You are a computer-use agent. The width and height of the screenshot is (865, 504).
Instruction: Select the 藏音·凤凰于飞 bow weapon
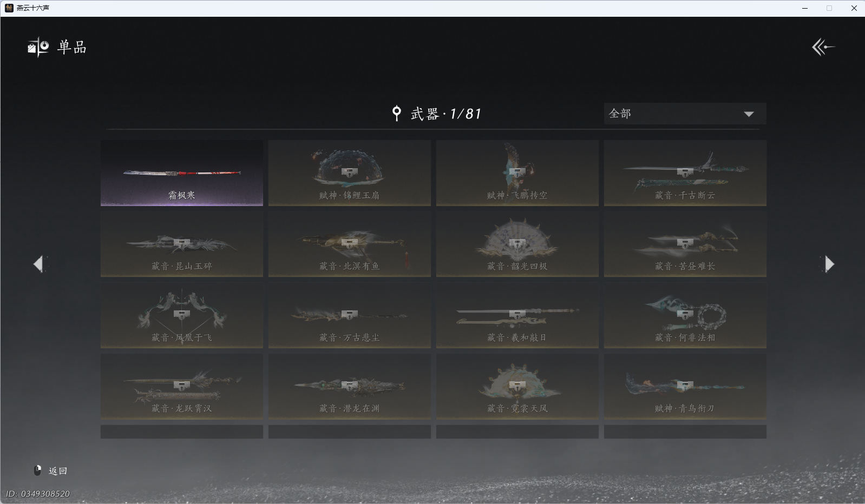[182, 315]
